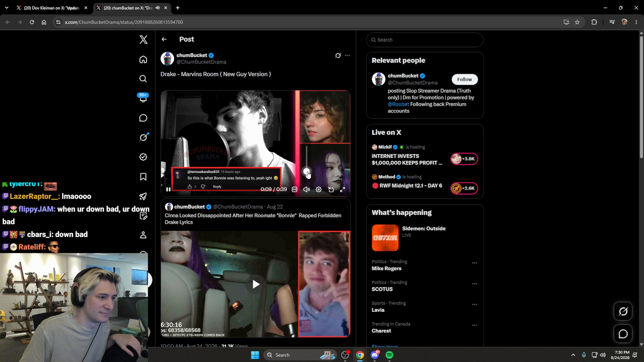Focus the Chrome address bar URL
Screen dimensions: 644x362
[124, 22]
